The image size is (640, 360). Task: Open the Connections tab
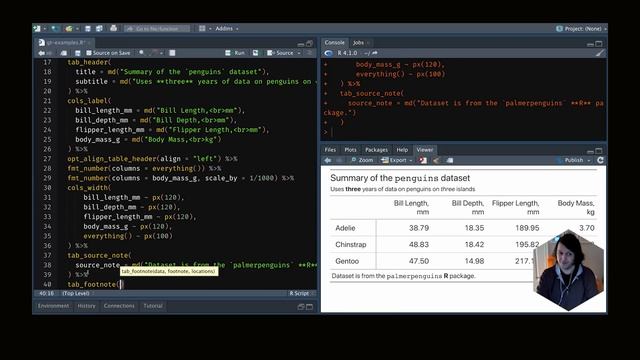point(119,306)
